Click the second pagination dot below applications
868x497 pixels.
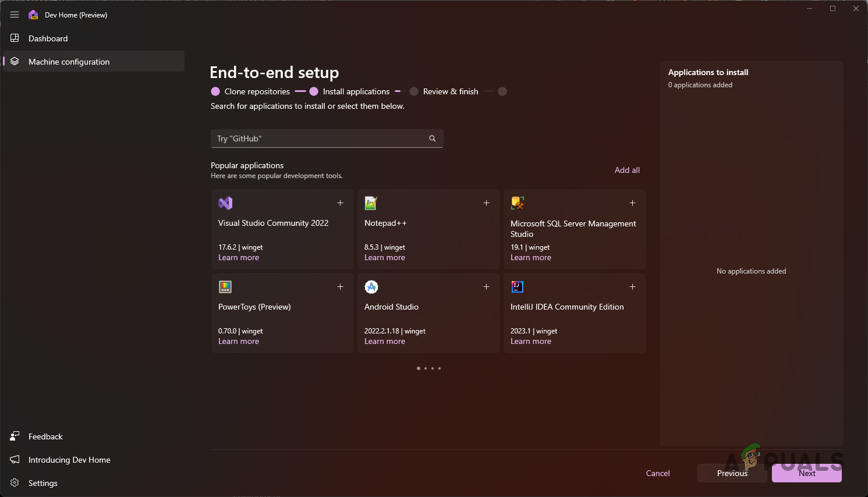point(425,368)
